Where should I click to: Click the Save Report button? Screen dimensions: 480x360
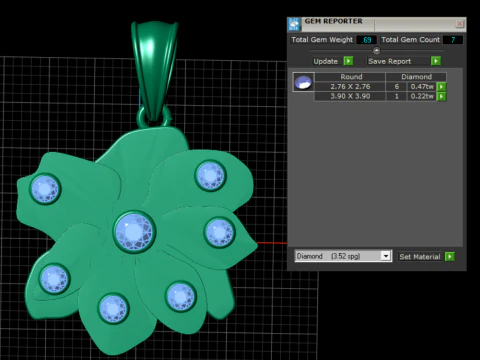[x=397, y=61]
